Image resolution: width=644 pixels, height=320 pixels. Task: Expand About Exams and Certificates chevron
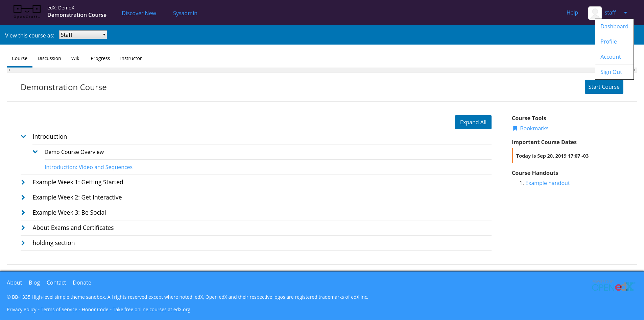23,228
